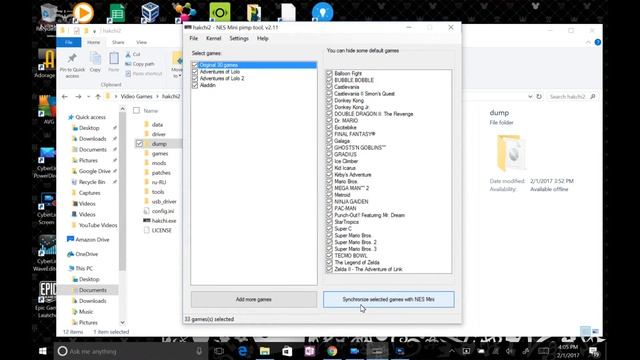Uncheck the Aladdin game checkbox
Viewport: 640px width, 360px height.
[195, 85]
